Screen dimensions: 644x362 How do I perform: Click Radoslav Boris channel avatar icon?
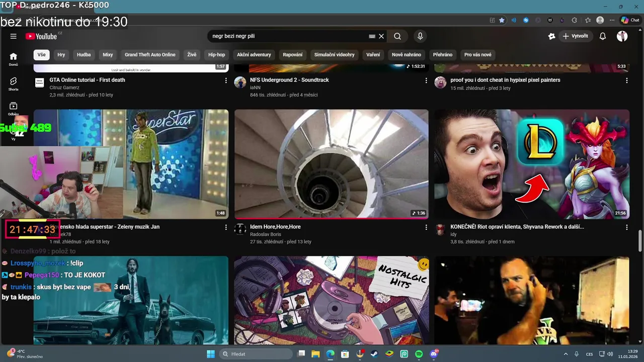tap(240, 229)
